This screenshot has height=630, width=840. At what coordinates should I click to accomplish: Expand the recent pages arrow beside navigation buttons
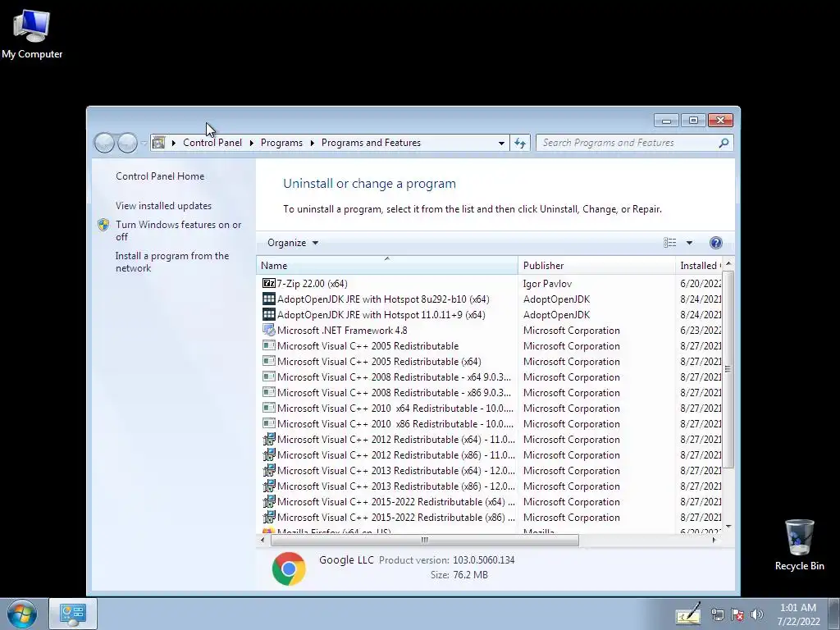[x=144, y=143]
